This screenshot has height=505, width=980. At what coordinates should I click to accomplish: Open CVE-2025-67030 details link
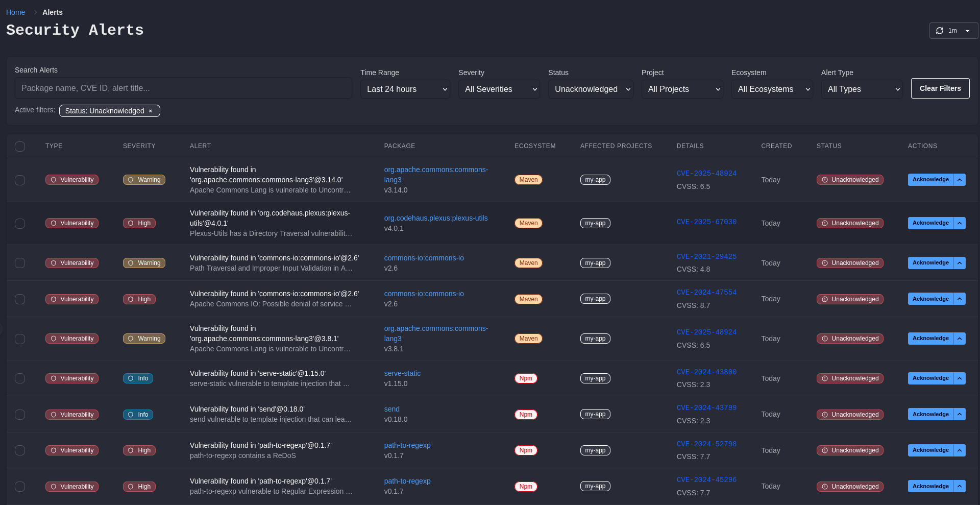pyautogui.click(x=706, y=222)
